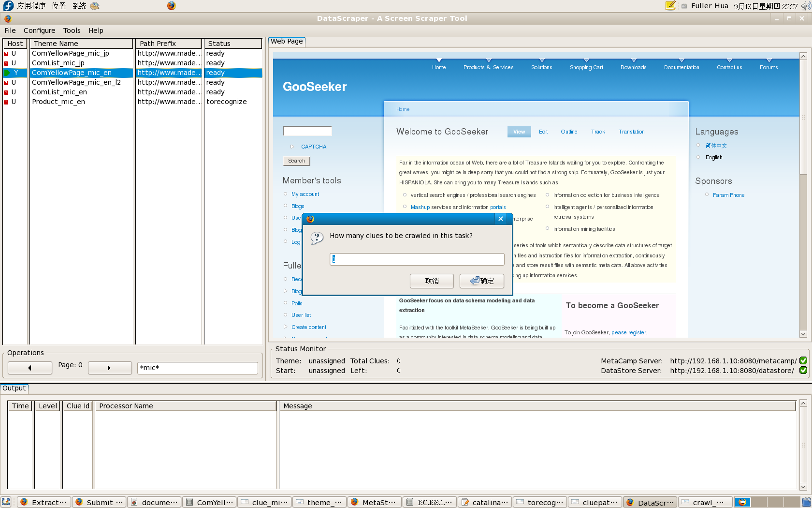Image resolution: width=812 pixels, height=508 pixels.
Task: Click the Status column header
Action: pos(233,44)
